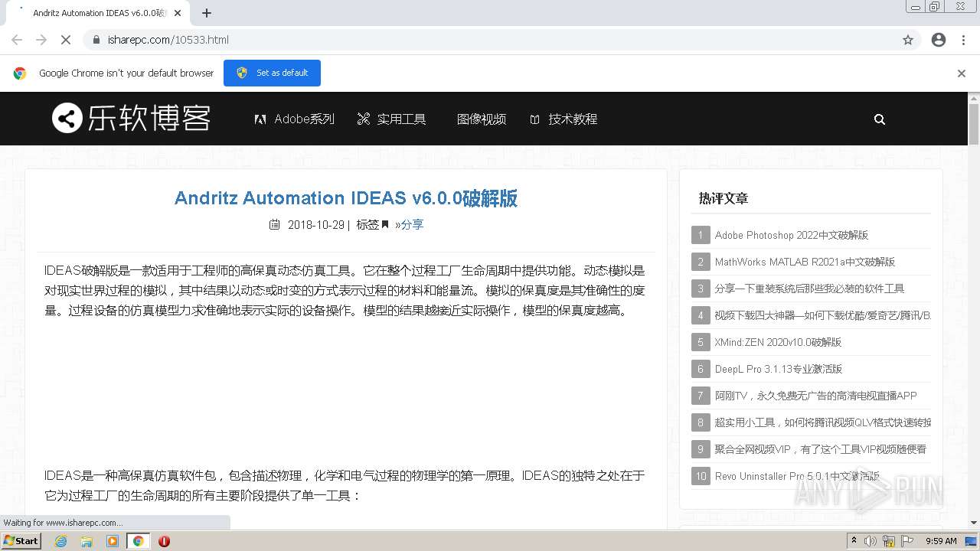Click the calendar icon next to 2018-10-29
Screen dimensions: 980x551
274,224
